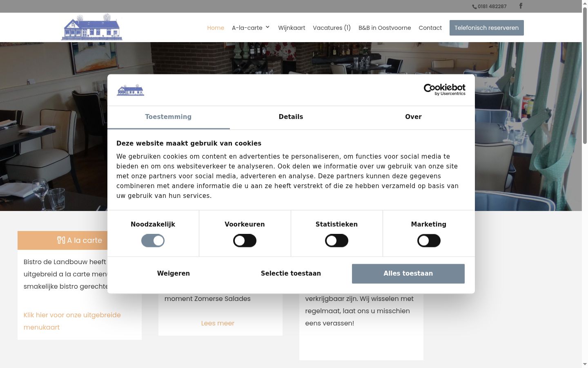
Task: Enable the Voorkeuren cookie switch
Action: (x=245, y=241)
